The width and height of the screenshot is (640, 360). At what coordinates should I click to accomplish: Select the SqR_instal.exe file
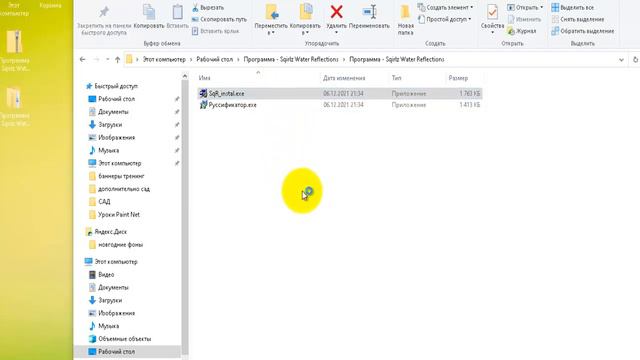[340, 93]
